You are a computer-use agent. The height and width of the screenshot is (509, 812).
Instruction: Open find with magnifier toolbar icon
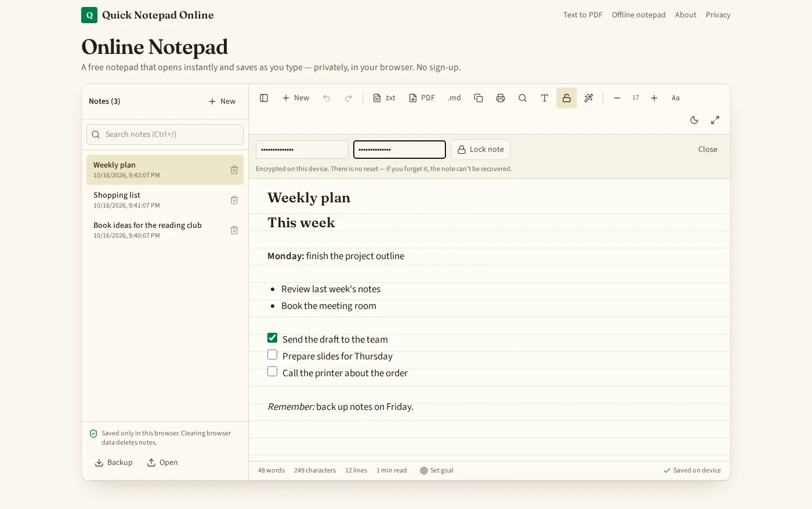[523, 98]
